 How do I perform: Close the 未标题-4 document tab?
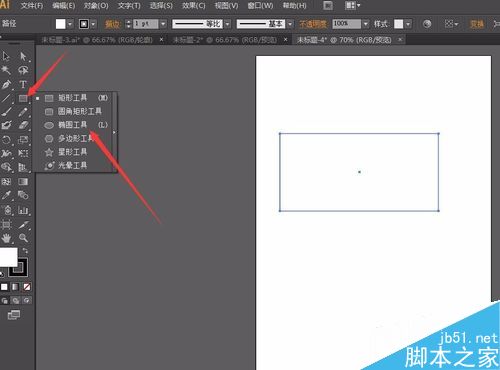click(400, 40)
